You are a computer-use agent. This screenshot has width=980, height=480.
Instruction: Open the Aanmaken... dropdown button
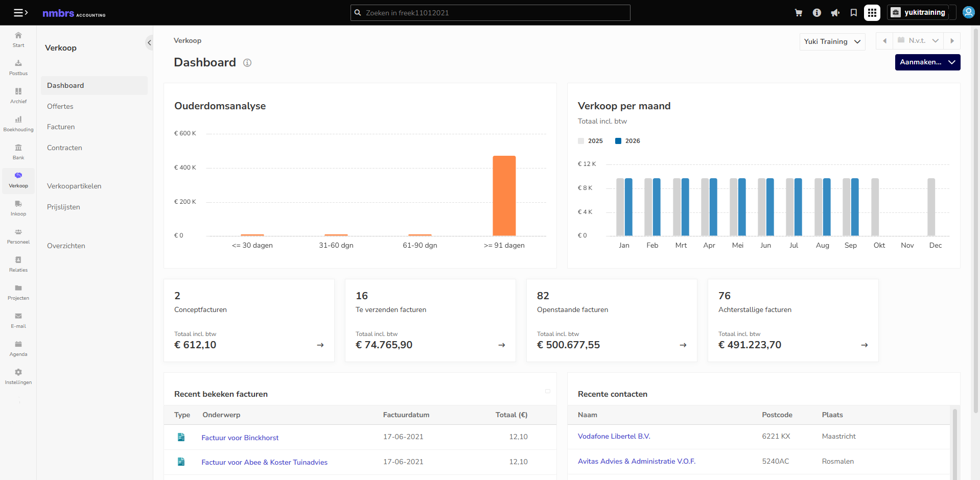coord(927,62)
